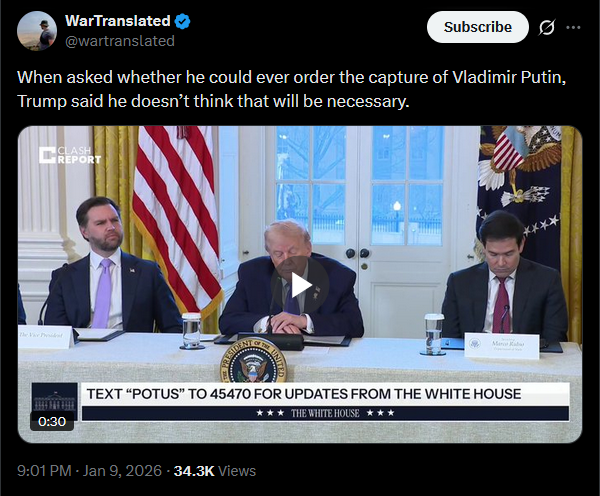Open the Grok slash icon
This screenshot has height=496, width=600.
tap(546, 27)
